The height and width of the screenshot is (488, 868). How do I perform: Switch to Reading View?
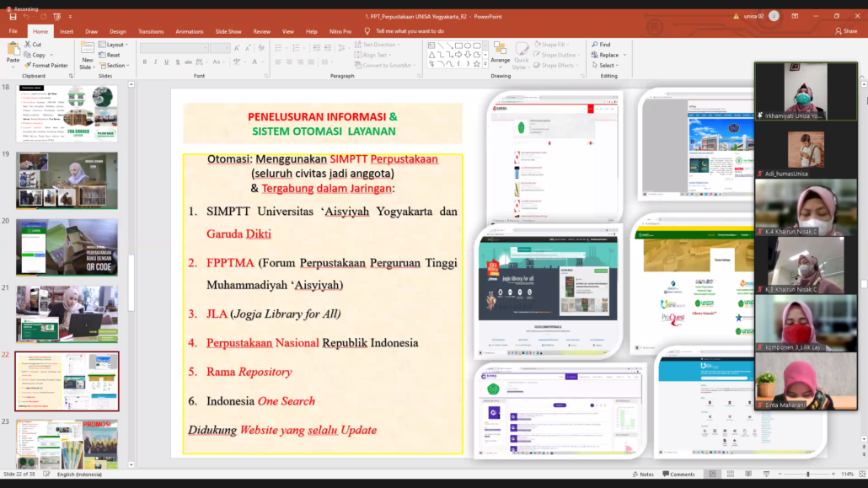748,475
